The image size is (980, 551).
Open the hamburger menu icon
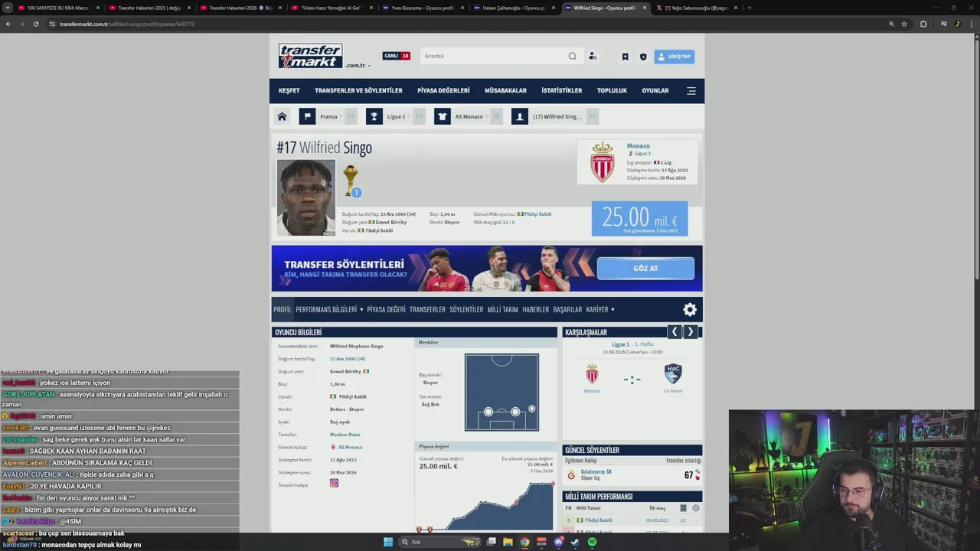click(x=691, y=90)
